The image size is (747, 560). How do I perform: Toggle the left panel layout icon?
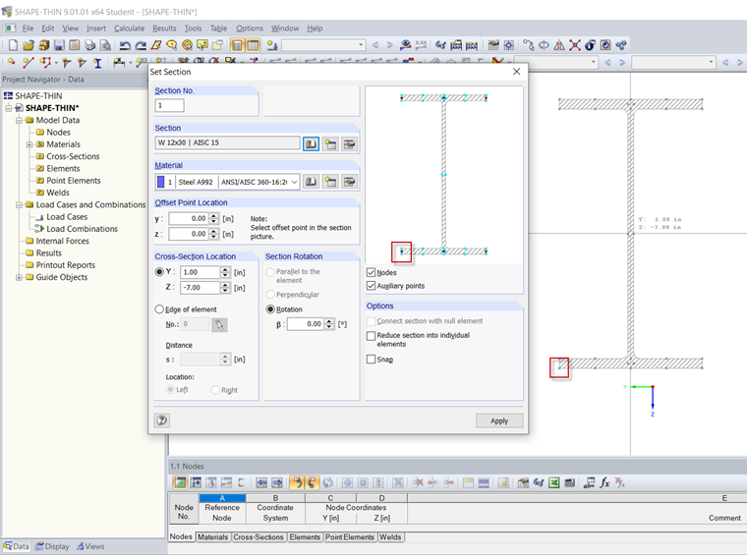click(237, 45)
